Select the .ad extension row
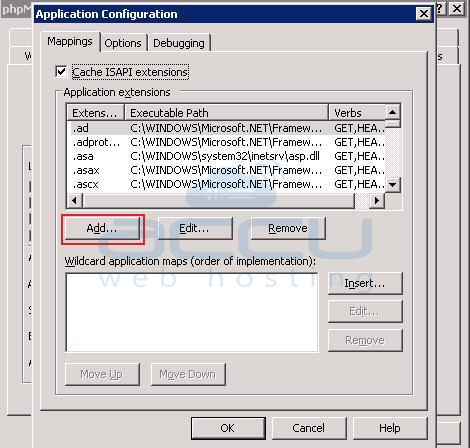 (226, 128)
